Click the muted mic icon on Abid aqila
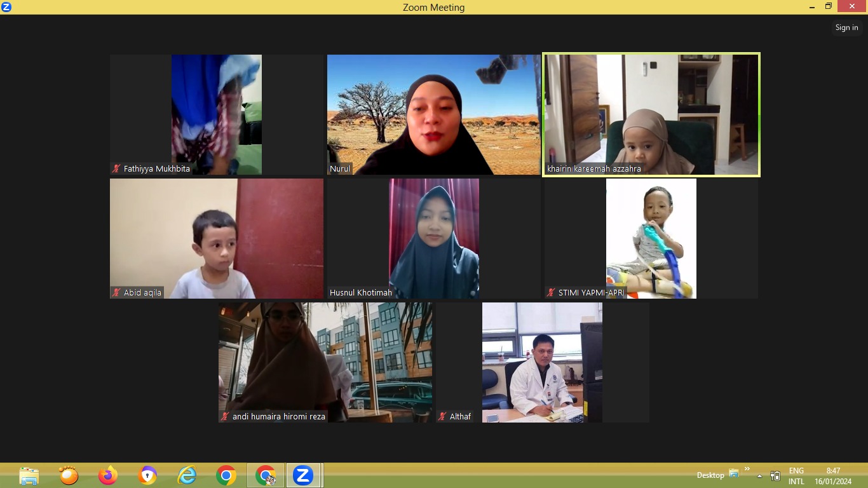Screen dimensions: 868x488 click(x=116, y=293)
